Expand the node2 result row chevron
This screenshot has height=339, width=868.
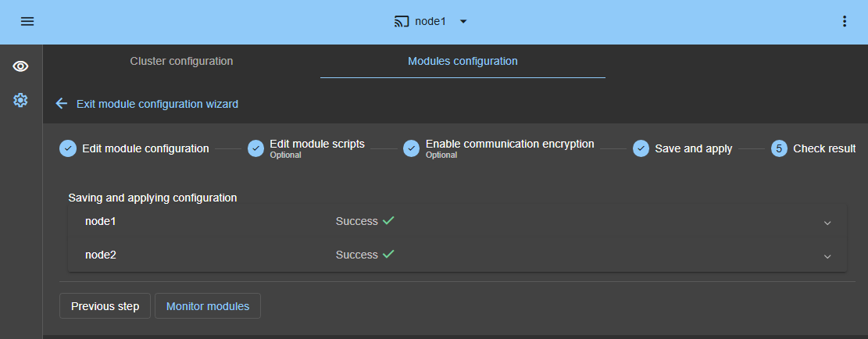827,256
